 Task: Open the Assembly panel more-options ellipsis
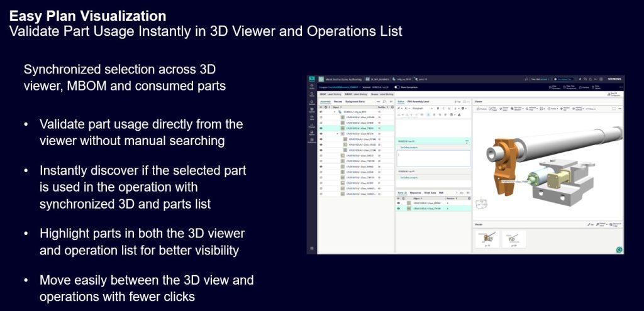click(x=378, y=101)
